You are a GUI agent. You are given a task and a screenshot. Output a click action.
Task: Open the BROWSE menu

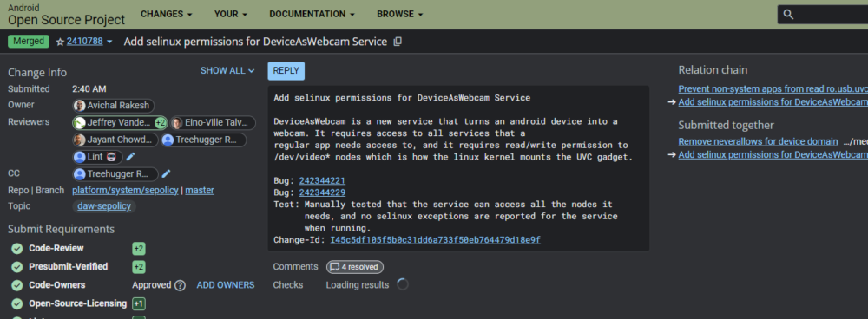[399, 15]
